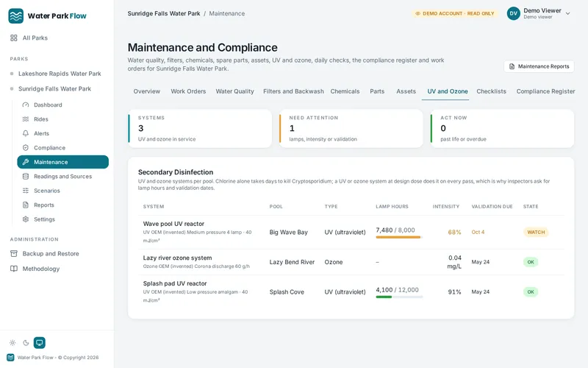
Task: Click the Settings gear icon
Action: click(x=26, y=219)
